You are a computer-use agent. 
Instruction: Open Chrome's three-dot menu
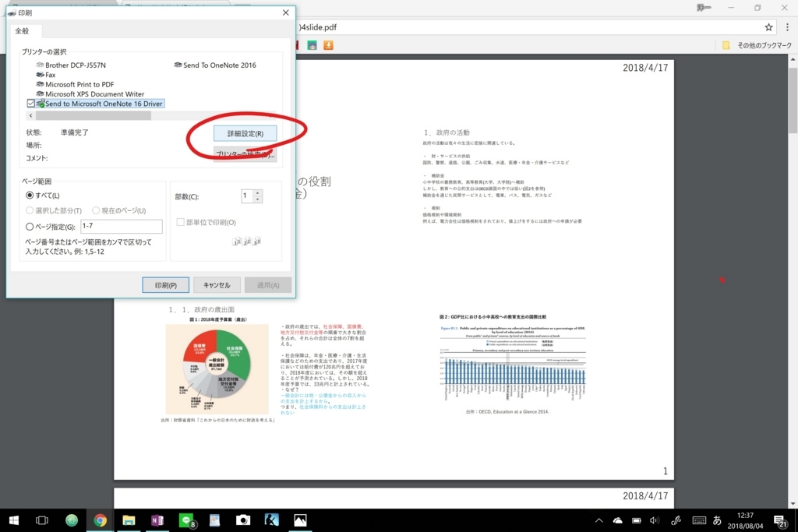[786, 26]
